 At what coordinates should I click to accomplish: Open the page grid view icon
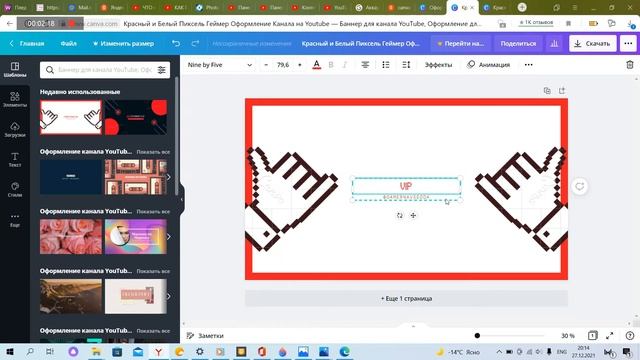(593, 336)
